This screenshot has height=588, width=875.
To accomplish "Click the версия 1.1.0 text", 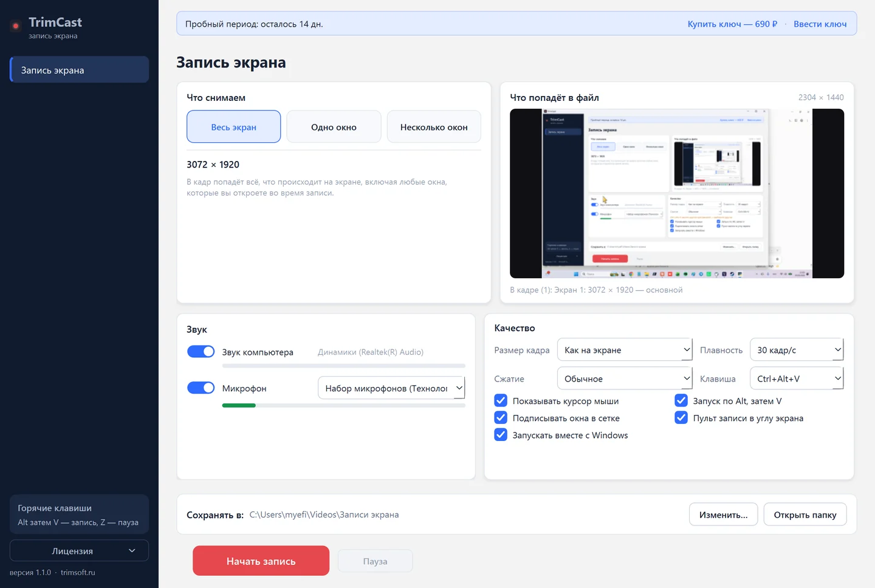I will pos(30,572).
